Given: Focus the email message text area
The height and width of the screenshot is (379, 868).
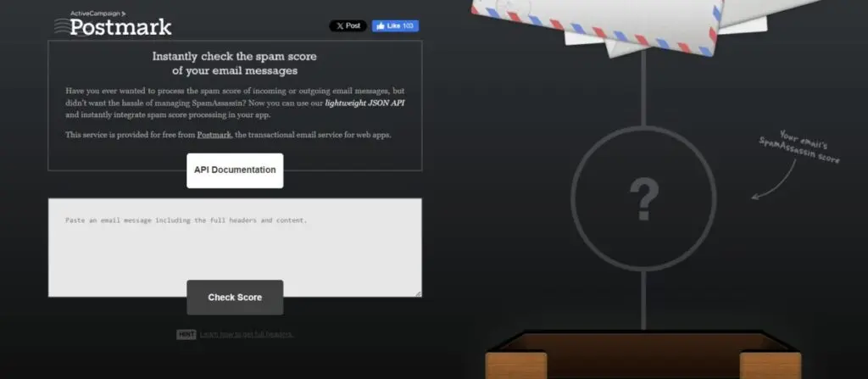Looking at the screenshot, I should tap(235, 248).
